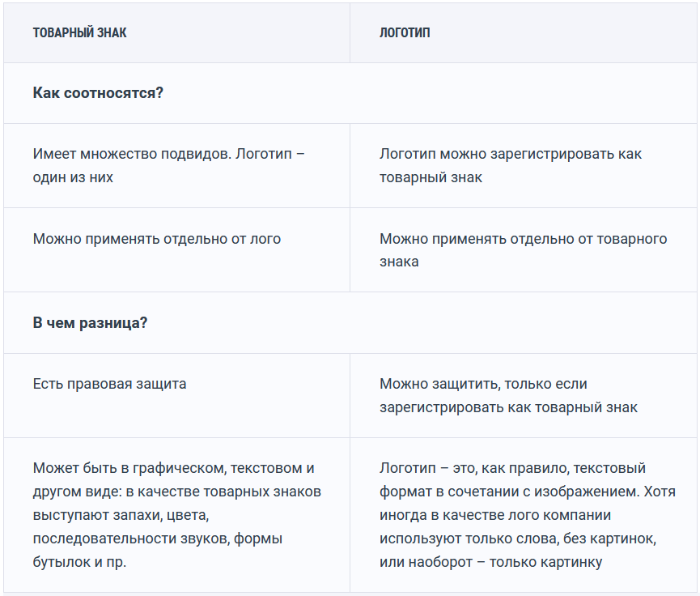Click the "последовательности звуков, формы" line
700x596 pixels.
pos(157,539)
